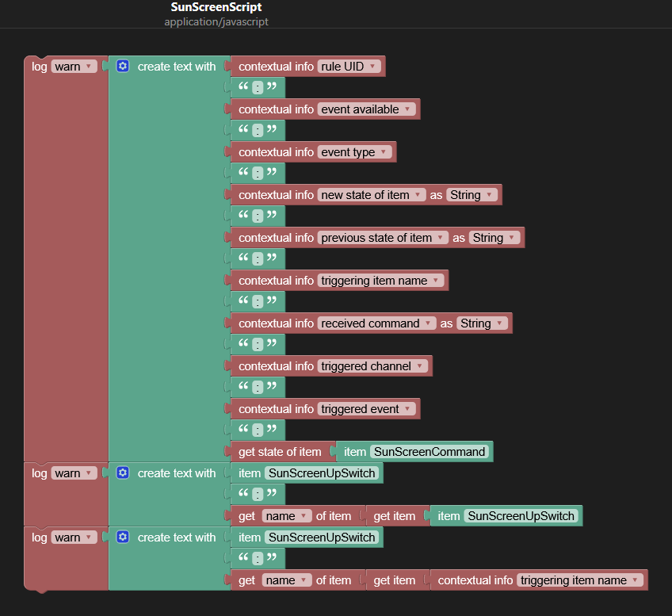Image resolution: width=672 pixels, height=616 pixels.
Task: Open name dropdown in second log block
Action: [287, 516]
